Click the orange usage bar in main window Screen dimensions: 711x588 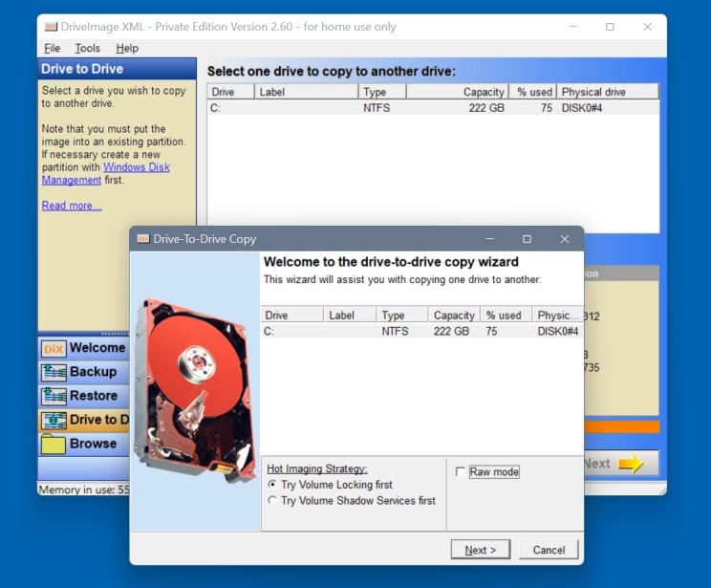[x=622, y=427]
